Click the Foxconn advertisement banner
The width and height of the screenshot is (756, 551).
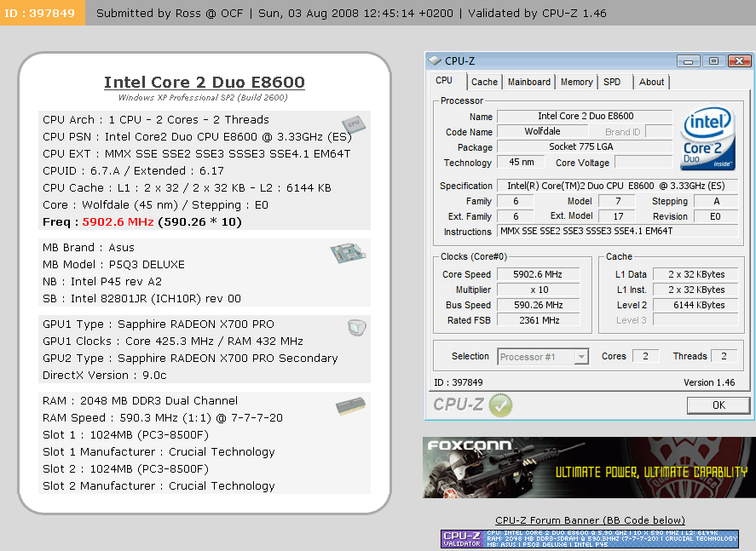pyautogui.click(x=588, y=468)
